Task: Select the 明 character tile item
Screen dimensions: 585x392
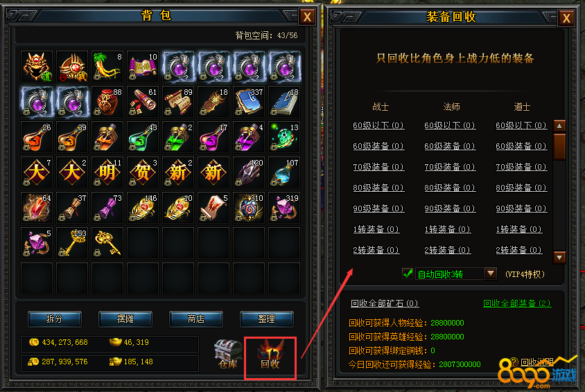Action: 107,172
